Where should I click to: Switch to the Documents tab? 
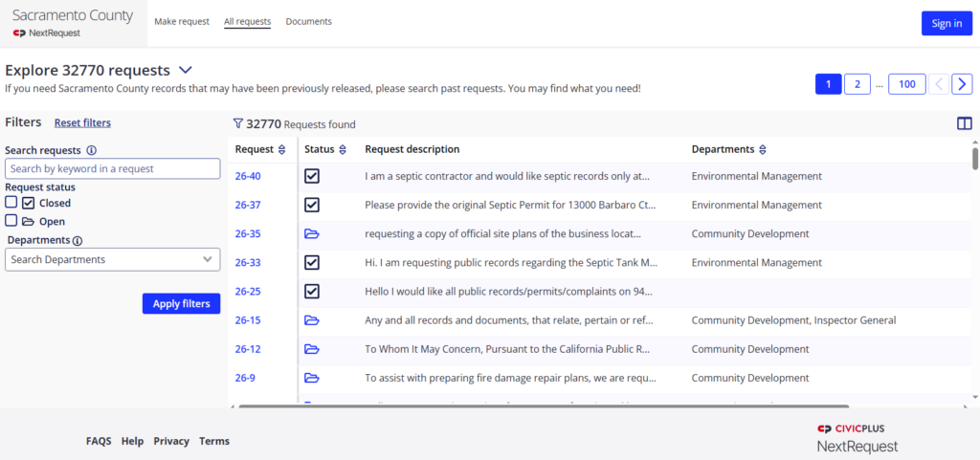pyautogui.click(x=308, y=22)
